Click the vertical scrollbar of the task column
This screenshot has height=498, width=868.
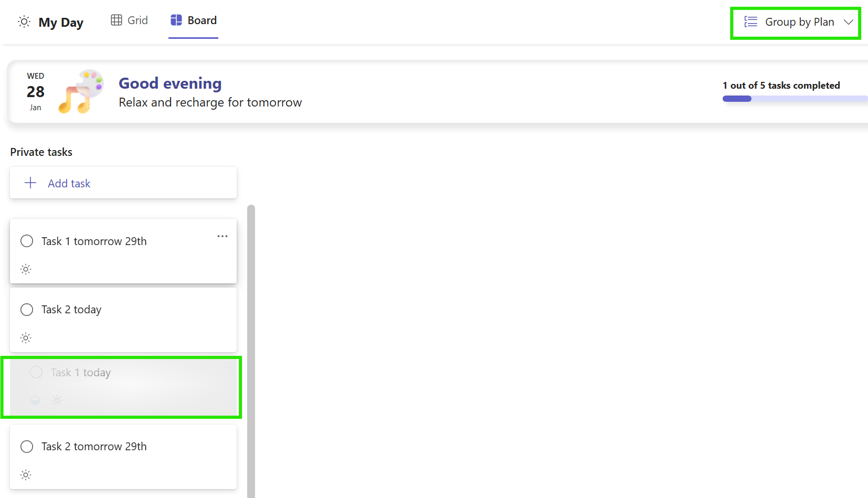click(x=251, y=351)
